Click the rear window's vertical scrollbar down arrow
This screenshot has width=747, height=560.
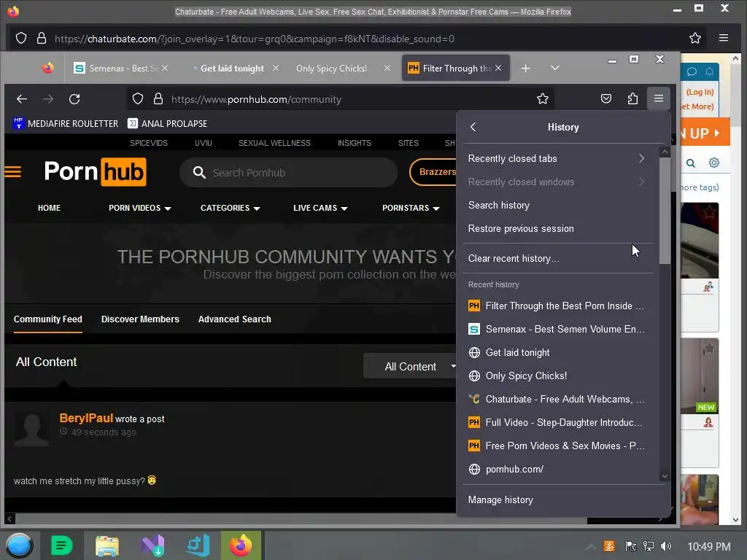click(x=736, y=519)
